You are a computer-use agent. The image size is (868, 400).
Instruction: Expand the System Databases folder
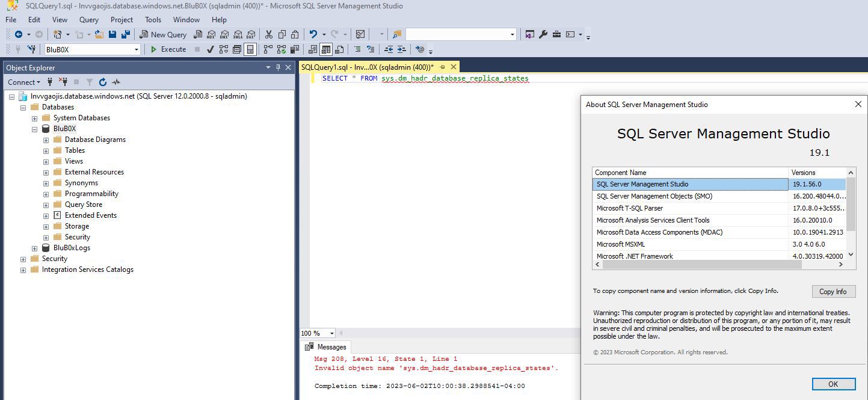[34, 118]
